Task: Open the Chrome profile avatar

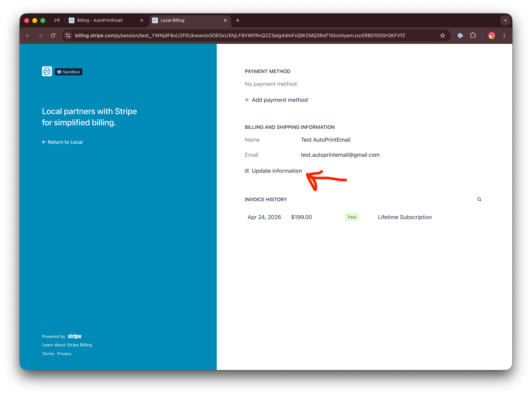Action: click(491, 35)
